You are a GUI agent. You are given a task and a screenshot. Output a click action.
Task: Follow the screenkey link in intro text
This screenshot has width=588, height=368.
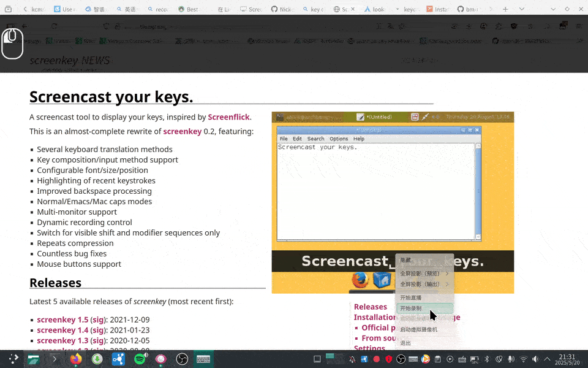pos(183,131)
